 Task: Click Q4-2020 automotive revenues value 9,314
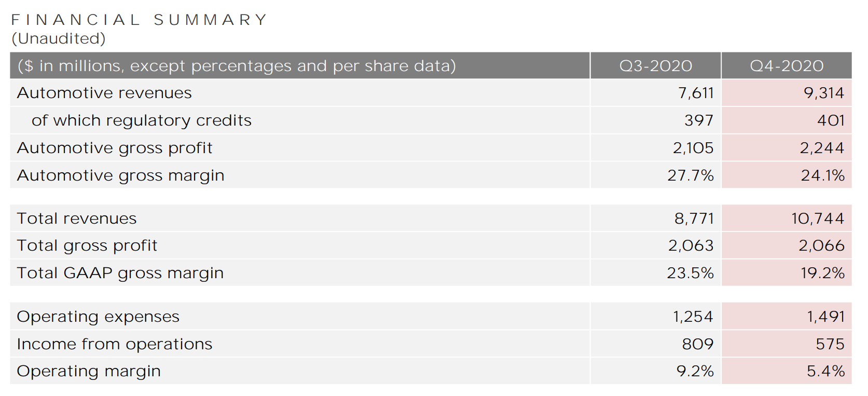(x=824, y=93)
